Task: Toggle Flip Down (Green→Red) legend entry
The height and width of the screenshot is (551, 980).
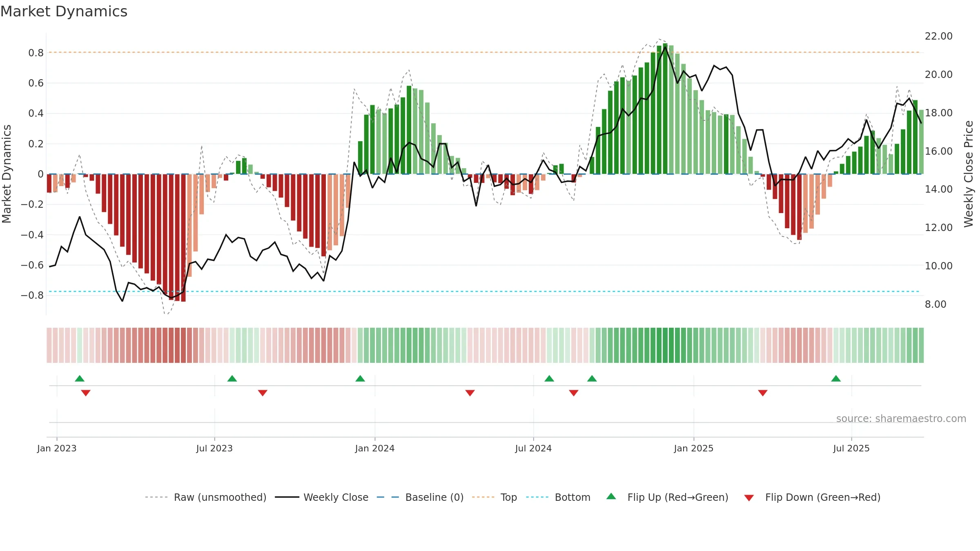Action: coord(812,497)
